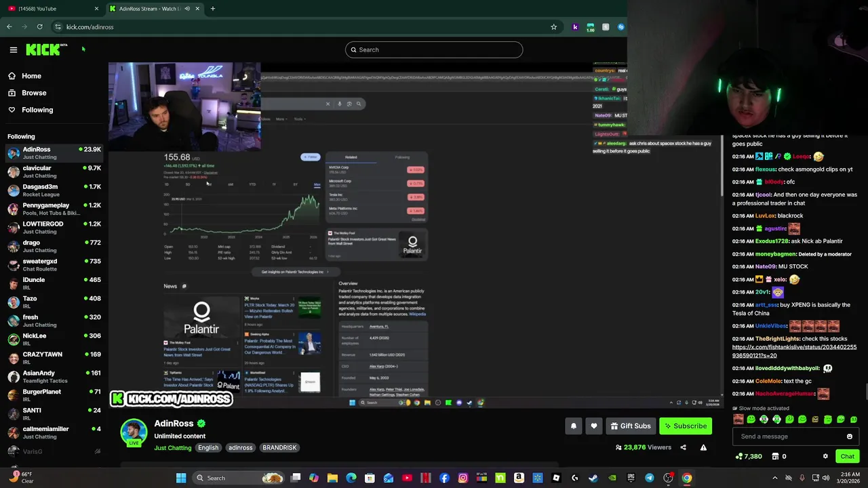Open fishtankslive x.com link in chat
The image size is (868, 488).
pos(794,351)
